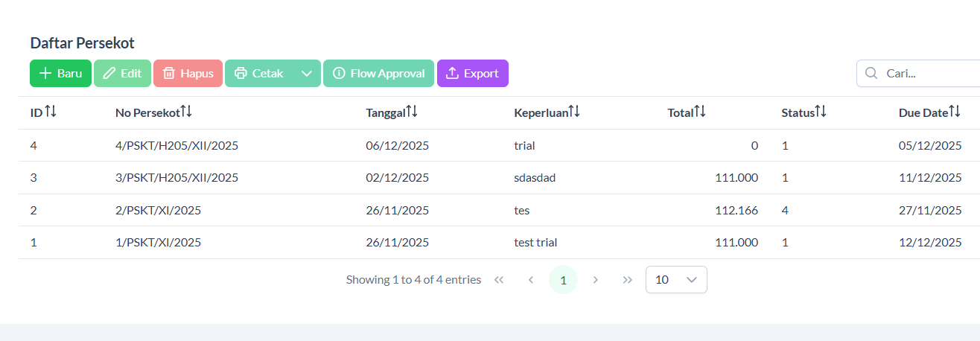980x341 pixels.
Task: Click the Cetak printer button
Action: [259, 74]
